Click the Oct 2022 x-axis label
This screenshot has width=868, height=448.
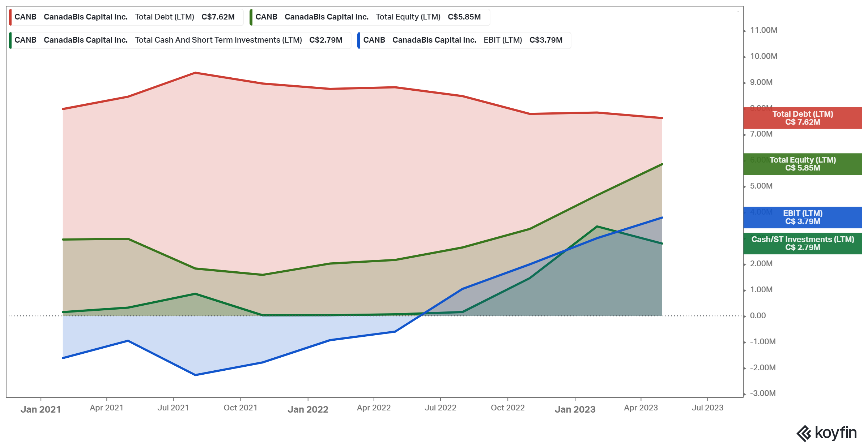click(x=508, y=408)
